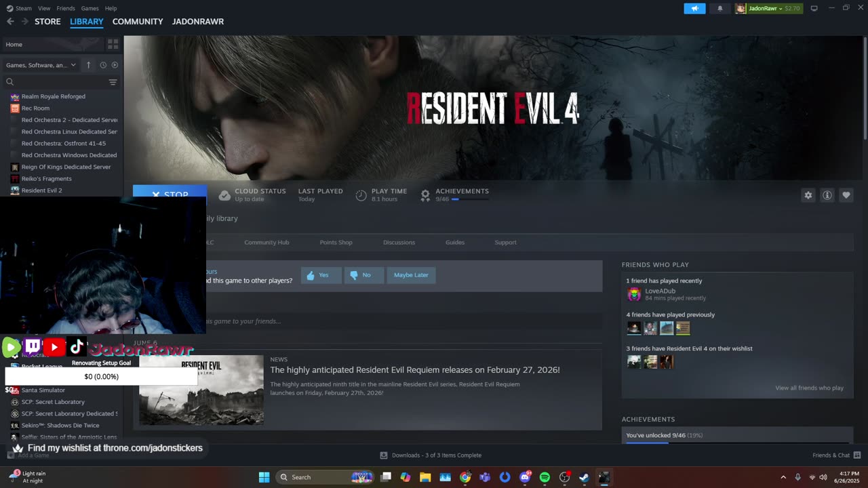Toggle library grid collections view icon
Screen dimensions: 868x488
[113, 44]
